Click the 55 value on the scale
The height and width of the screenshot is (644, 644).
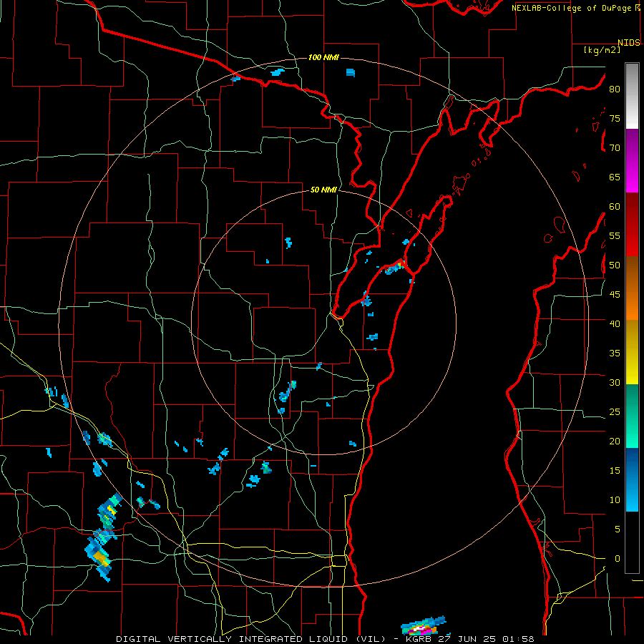pos(615,235)
